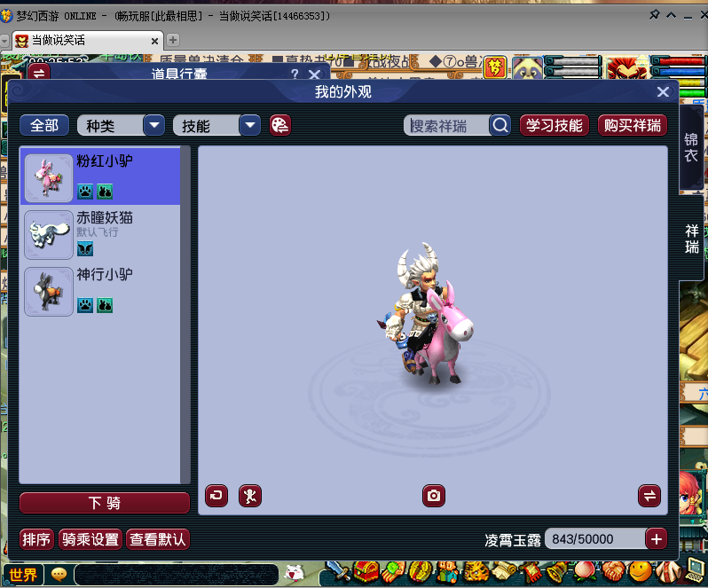
Task: Select 神行小驴 in the mount list
Action: 100,292
